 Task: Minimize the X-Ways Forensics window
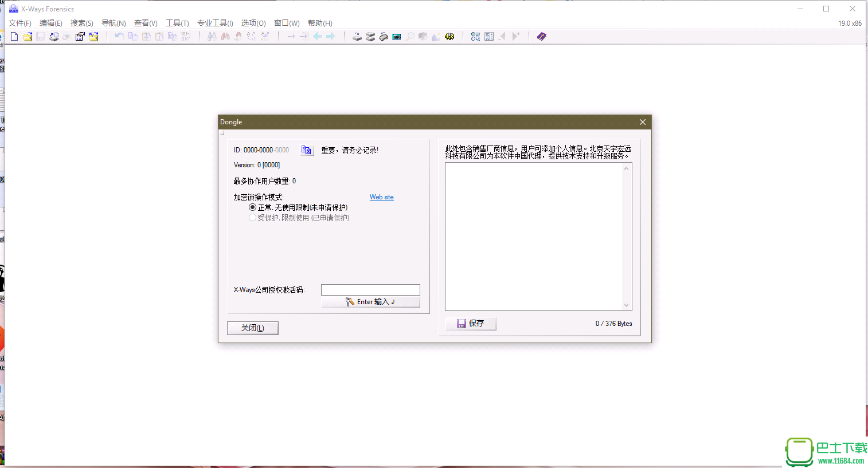point(800,9)
